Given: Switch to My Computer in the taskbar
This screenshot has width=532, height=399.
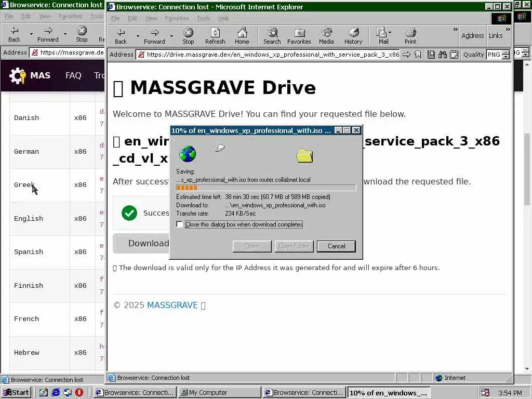Looking at the screenshot, I should [x=220, y=393].
